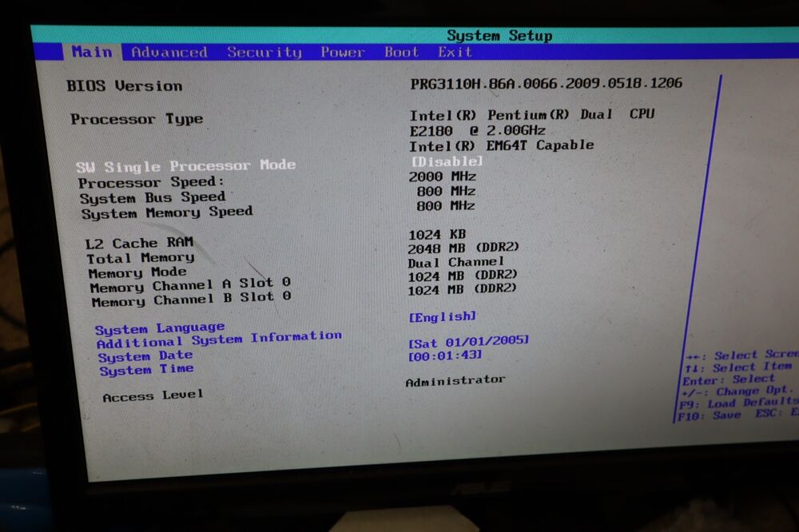Click the Intel(R) EM64T Capable text
799x532 pixels.
502,145
